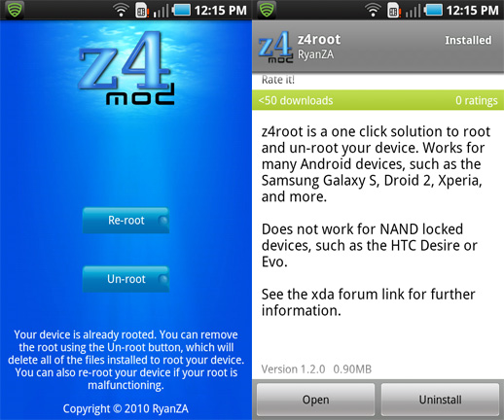Tap signal strength bars in right status bar
The height and width of the screenshot is (420, 504).
pyautogui.click(x=414, y=12)
